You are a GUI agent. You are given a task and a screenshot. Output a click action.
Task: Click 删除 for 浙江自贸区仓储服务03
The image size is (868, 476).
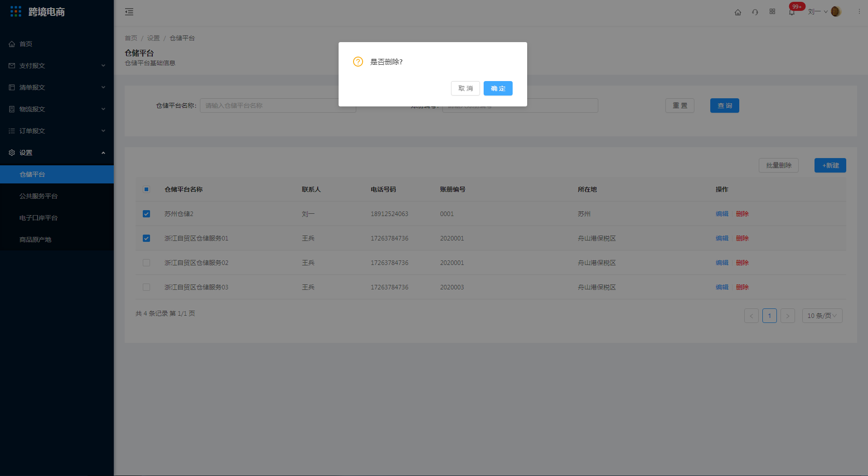point(742,287)
